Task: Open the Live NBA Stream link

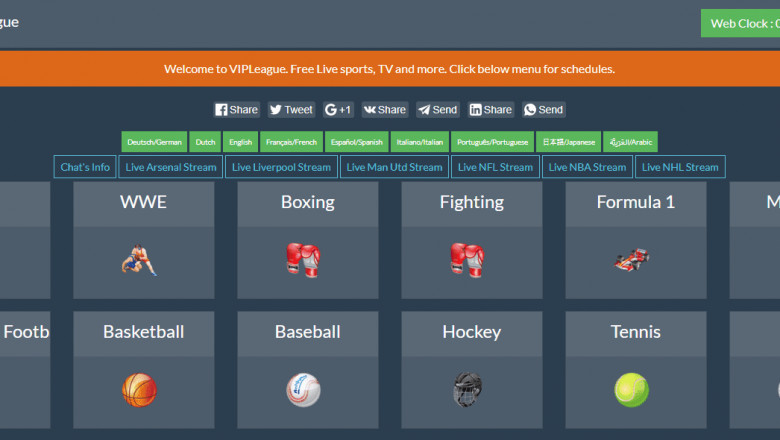Action: pos(587,167)
